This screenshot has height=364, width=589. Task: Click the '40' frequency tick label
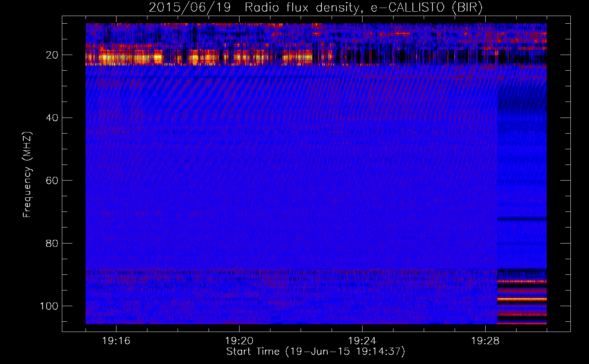[52, 118]
